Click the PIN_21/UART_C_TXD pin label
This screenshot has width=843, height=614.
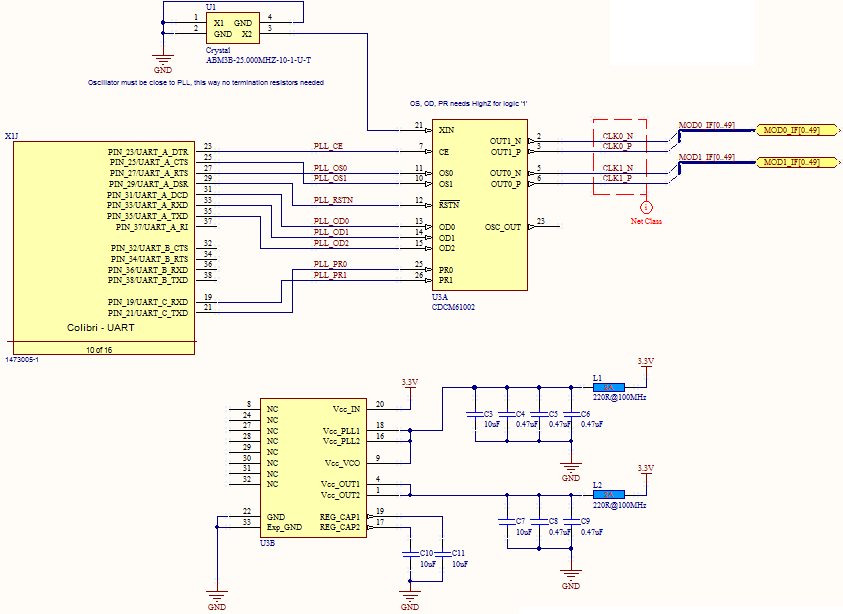point(148,313)
